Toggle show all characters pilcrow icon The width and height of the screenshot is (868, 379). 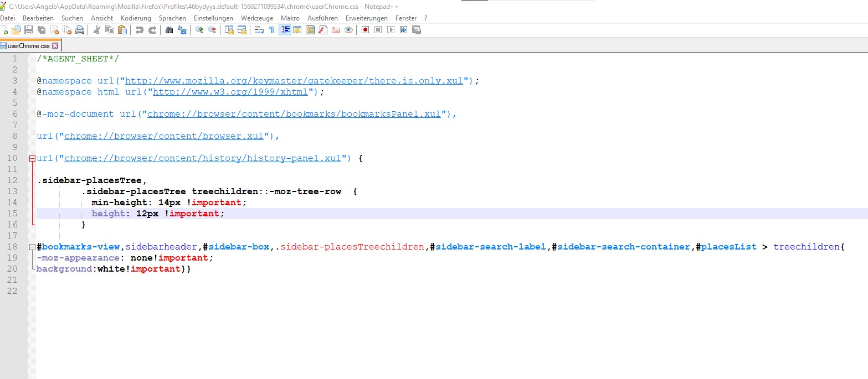[x=271, y=30]
